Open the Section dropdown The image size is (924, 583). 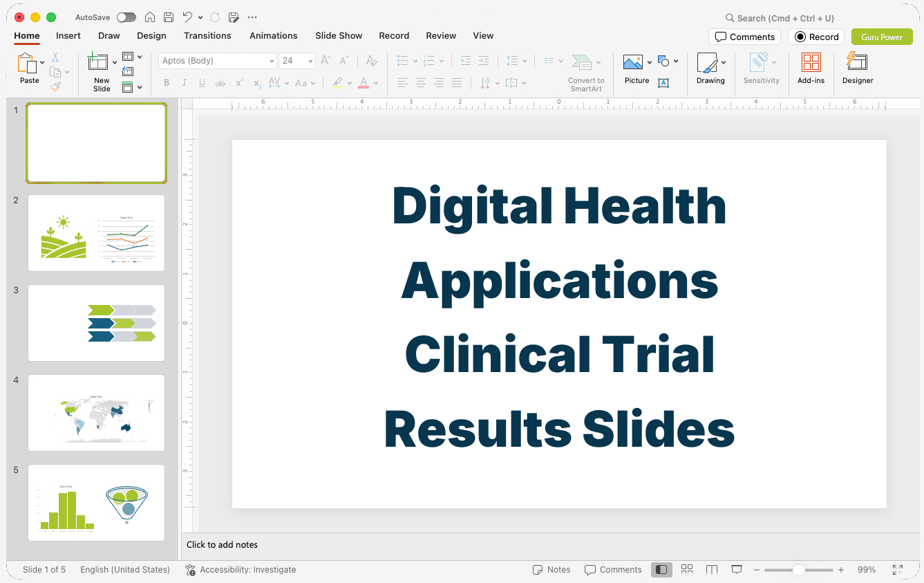tap(131, 87)
